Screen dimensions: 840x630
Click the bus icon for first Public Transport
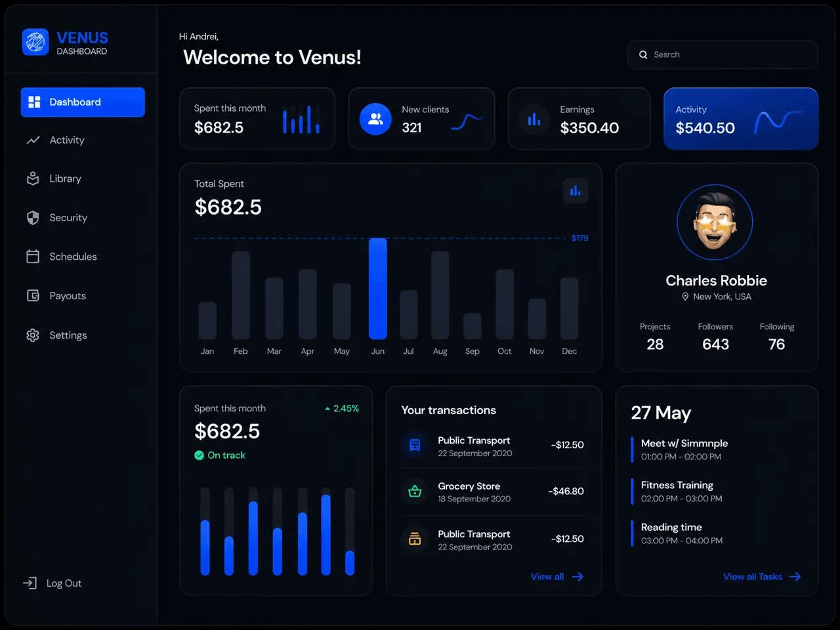[415, 446]
